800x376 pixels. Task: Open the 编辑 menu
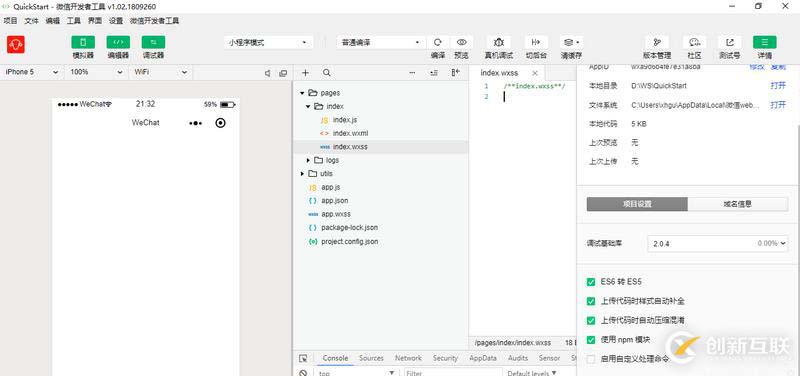click(x=53, y=21)
